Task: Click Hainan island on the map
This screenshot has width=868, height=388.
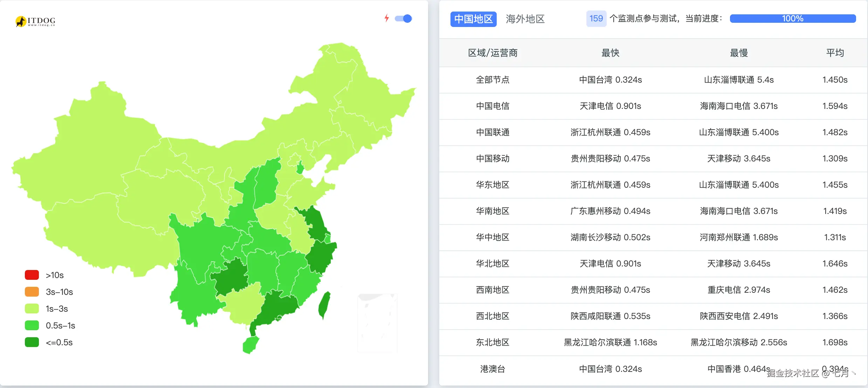Action: 250,345
